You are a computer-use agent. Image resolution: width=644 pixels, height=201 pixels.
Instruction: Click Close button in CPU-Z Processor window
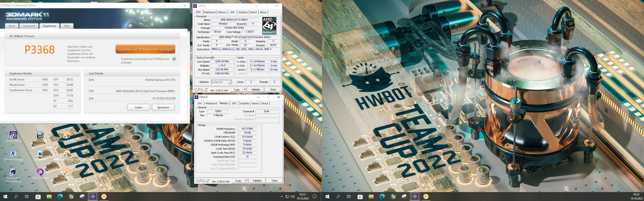tap(273, 89)
